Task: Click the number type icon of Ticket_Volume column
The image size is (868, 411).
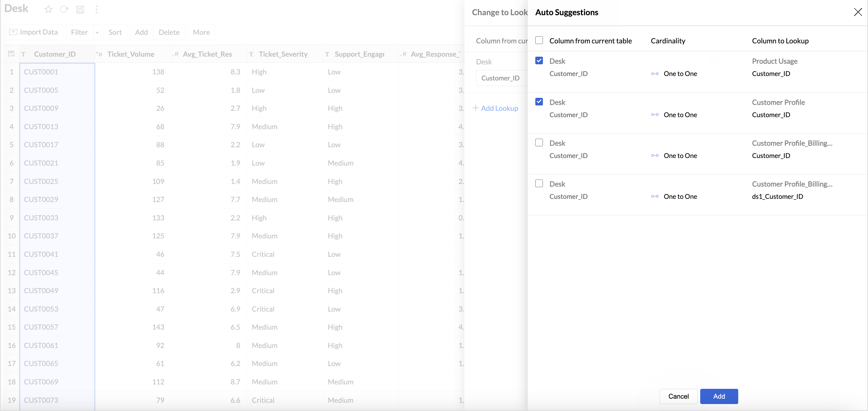Action: [x=99, y=54]
